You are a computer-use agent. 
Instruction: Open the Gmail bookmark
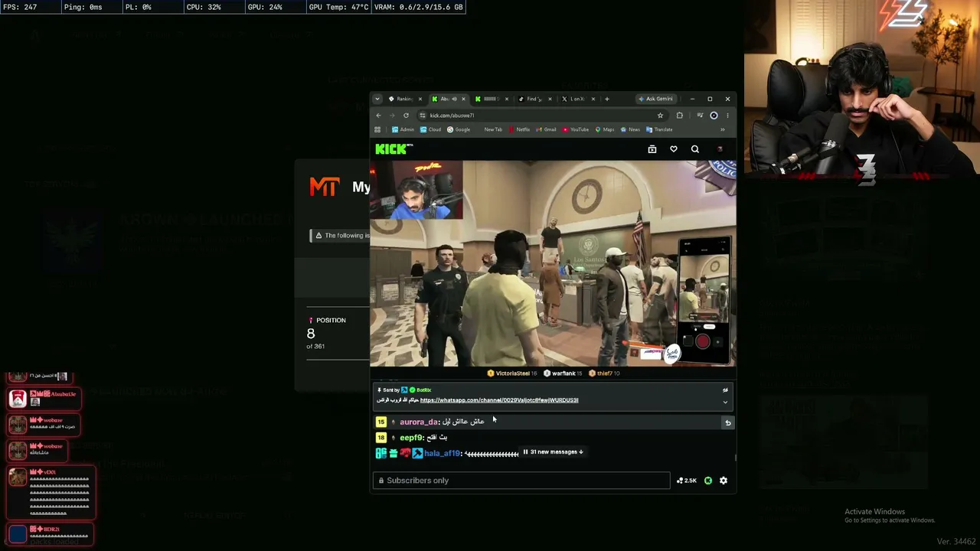pyautogui.click(x=547, y=130)
